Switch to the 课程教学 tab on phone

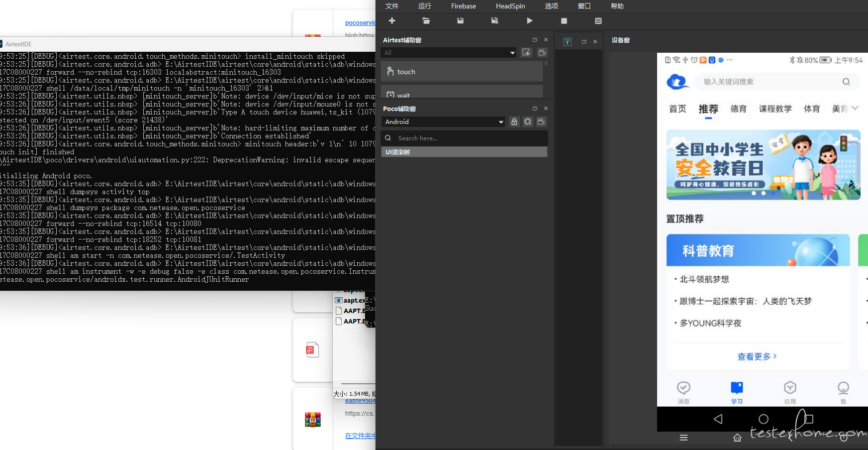coord(775,109)
